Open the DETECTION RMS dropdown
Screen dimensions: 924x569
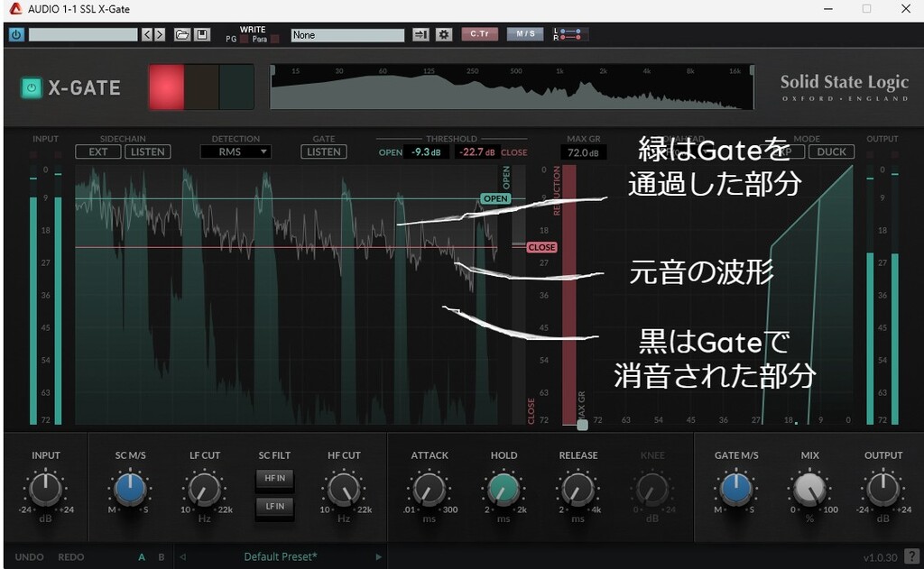click(x=236, y=152)
